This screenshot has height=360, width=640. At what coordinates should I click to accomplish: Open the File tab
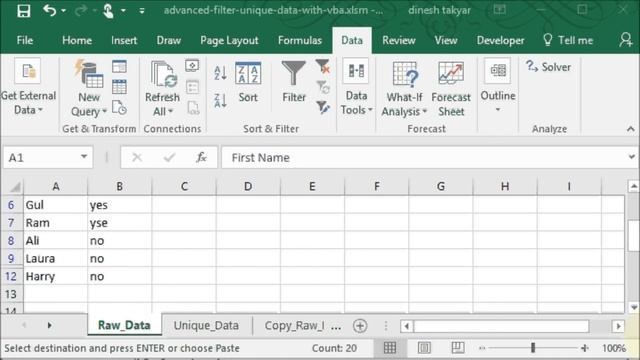25,40
